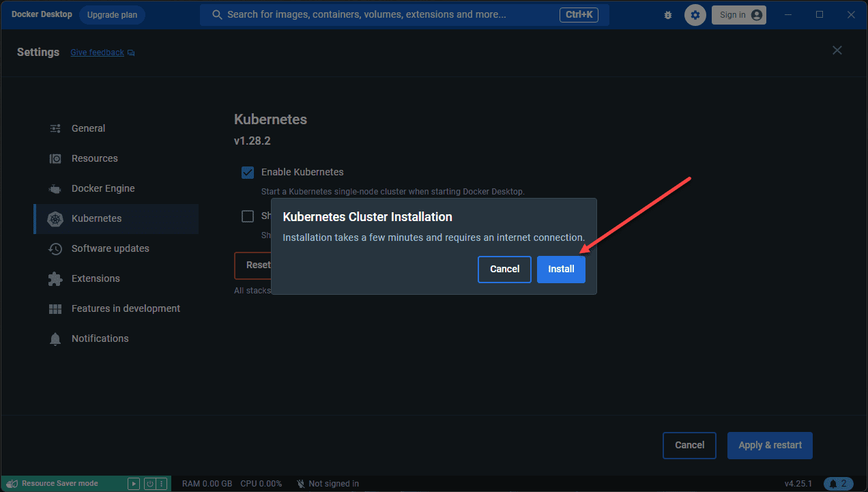
Task: Click the Resources camera-like icon
Action: tap(55, 159)
